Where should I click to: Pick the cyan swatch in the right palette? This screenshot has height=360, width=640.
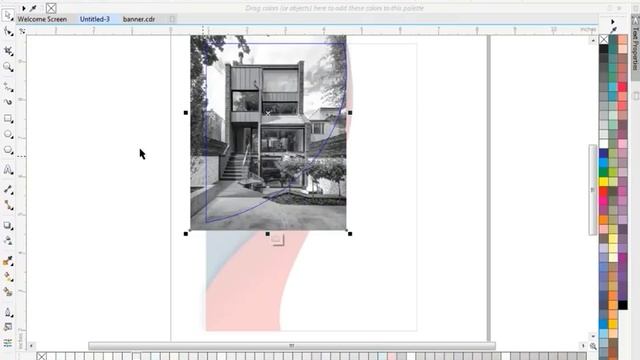[x=604, y=162]
